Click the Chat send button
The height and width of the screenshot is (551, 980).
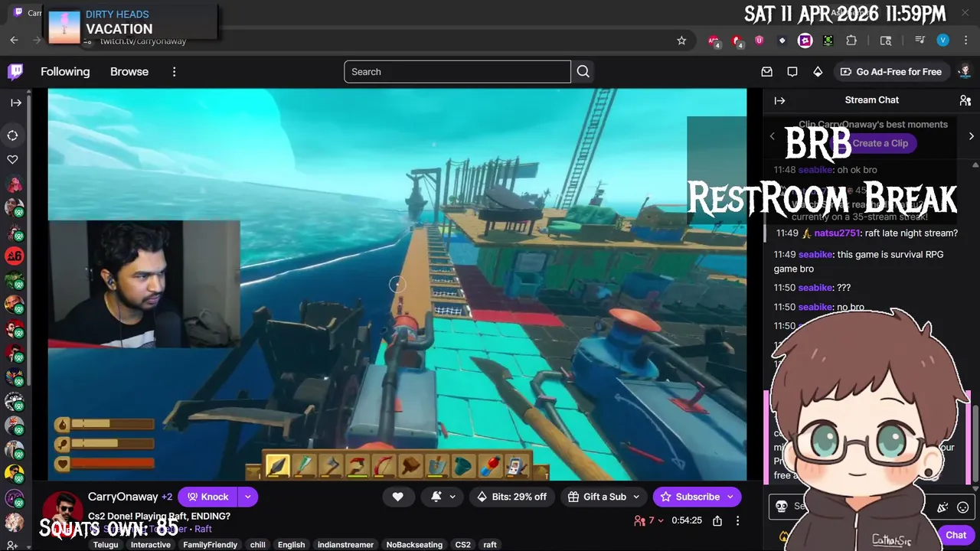(x=955, y=535)
